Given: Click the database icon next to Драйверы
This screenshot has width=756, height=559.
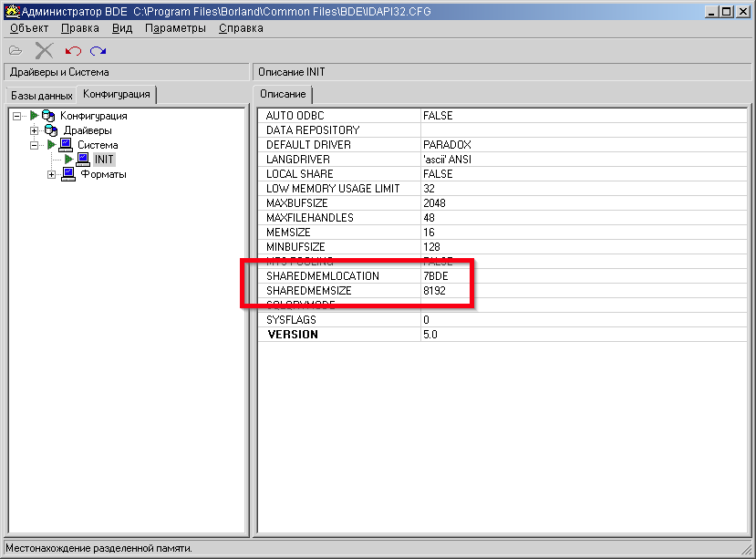Looking at the screenshot, I should (51, 130).
